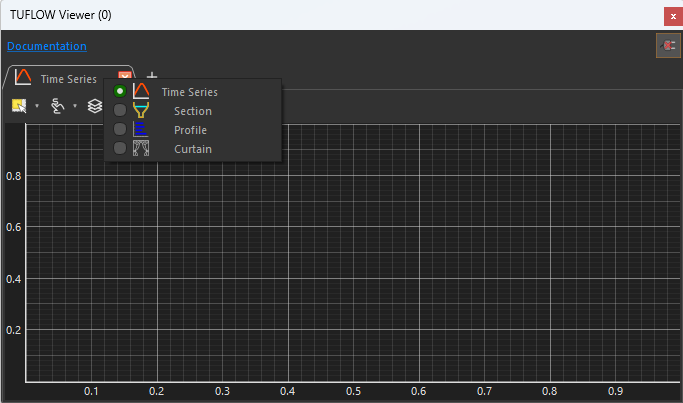
Task: Expand the hand pointer tool dropdown arrow
Action: [x=75, y=106]
